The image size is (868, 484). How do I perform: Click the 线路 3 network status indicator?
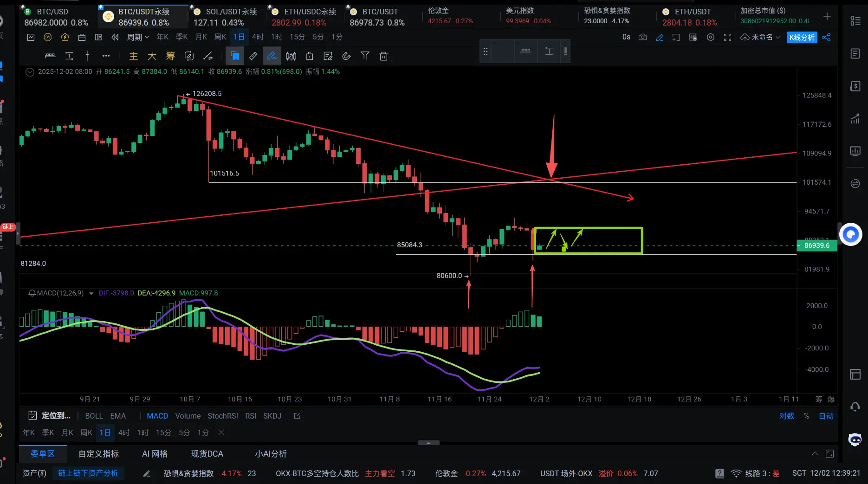[x=756, y=473]
